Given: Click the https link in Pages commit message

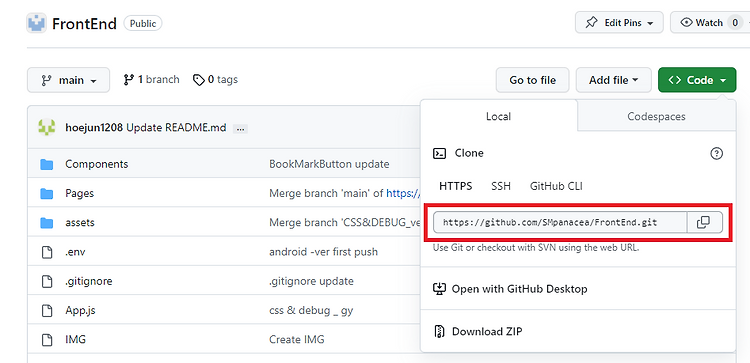Looking at the screenshot, I should (403, 193).
